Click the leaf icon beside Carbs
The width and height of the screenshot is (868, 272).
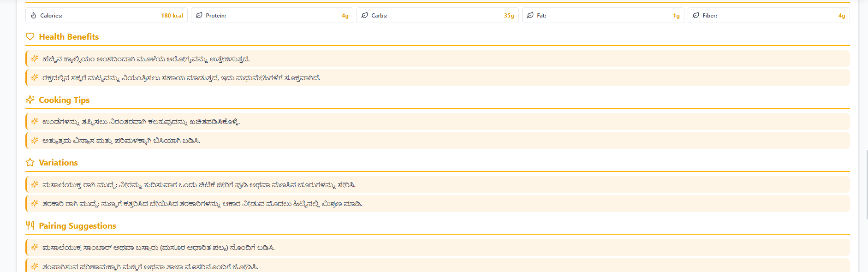[365, 15]
